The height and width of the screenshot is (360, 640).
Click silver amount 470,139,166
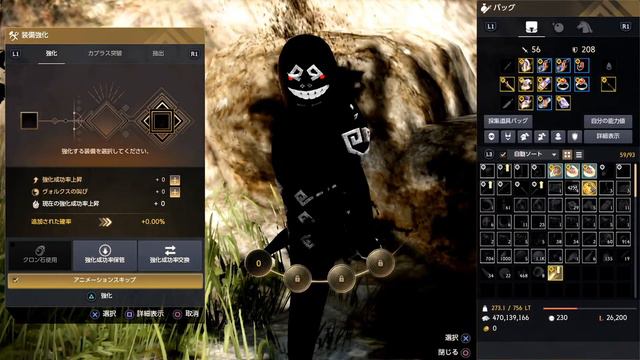pyautogui.click(x=510, y=318)
